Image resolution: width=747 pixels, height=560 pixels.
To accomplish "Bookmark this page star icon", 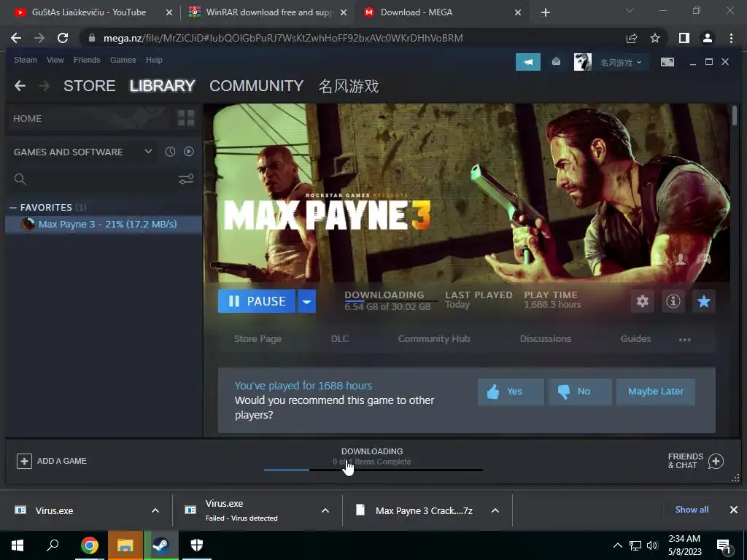I will 655,38.
